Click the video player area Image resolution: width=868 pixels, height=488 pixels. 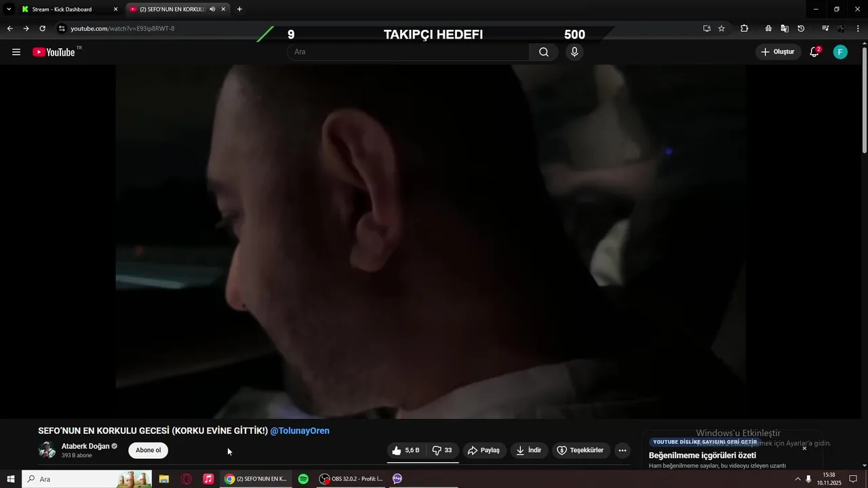click(431, 241)
